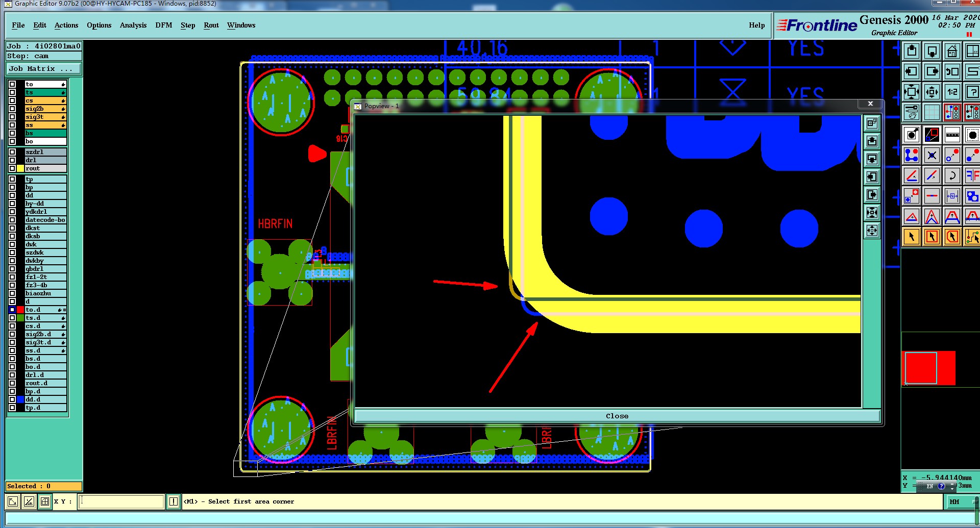
Task: Toggle display checkbox for layer 'drl'
Action: [x=12, y=160]
